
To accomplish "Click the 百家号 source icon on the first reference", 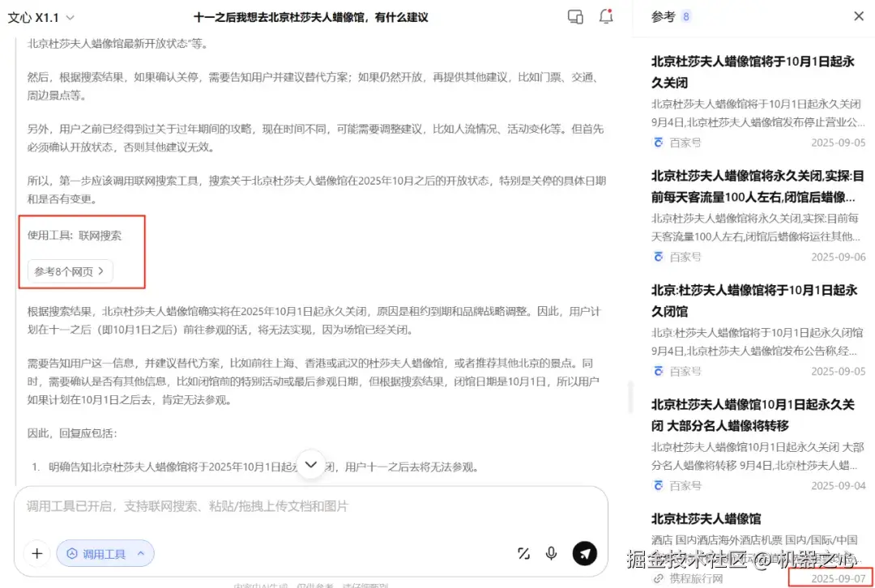I will pos(658,143).
